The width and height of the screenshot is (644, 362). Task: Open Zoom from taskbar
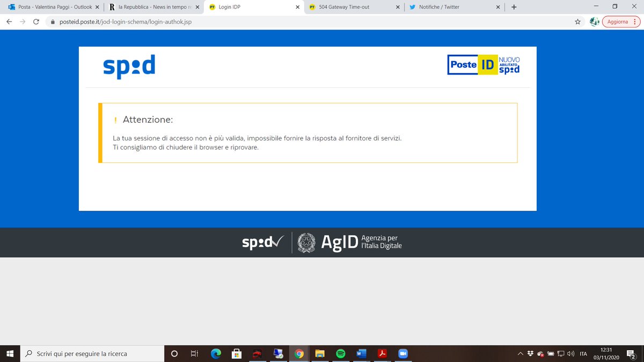(x=403, y=353)
